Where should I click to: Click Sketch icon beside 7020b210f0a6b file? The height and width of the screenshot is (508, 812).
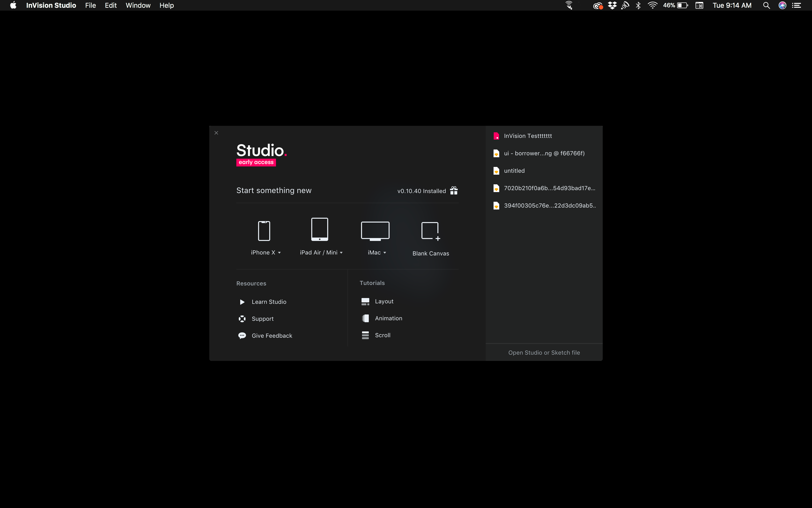[x=496, y=188]
